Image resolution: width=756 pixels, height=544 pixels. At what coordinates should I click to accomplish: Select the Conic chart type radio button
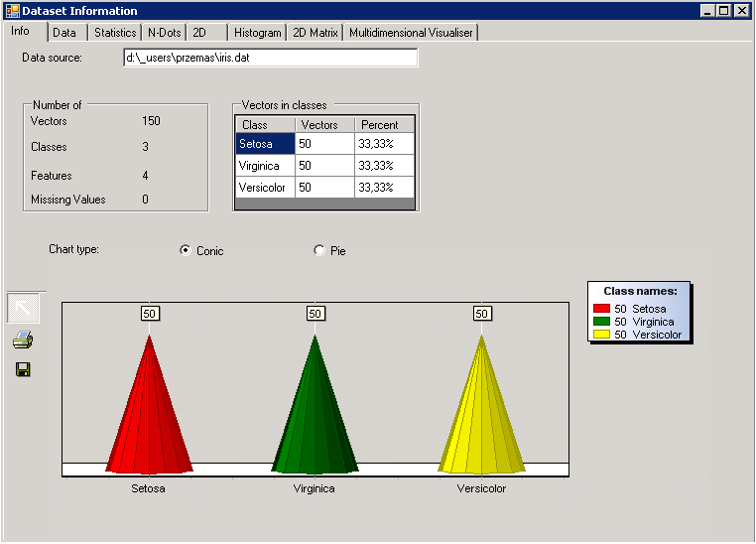click(186, 250)
